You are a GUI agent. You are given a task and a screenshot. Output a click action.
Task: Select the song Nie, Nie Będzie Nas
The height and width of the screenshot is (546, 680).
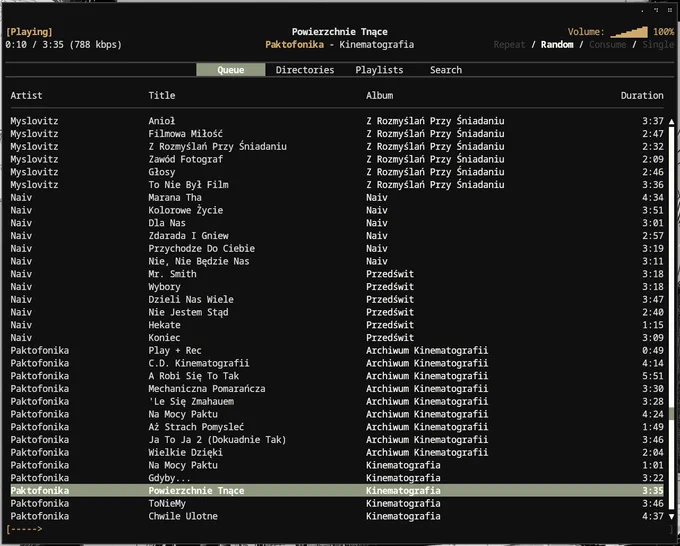[x=337, y=261]
